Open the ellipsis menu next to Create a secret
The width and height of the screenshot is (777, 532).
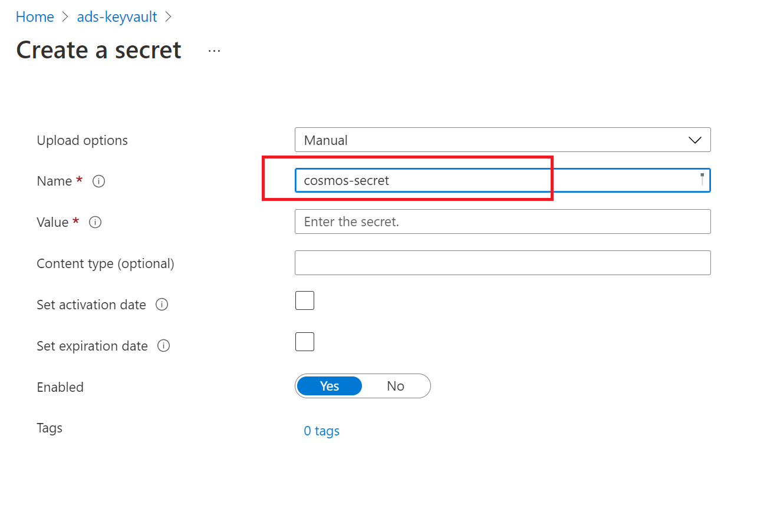(x=214, y=50)
